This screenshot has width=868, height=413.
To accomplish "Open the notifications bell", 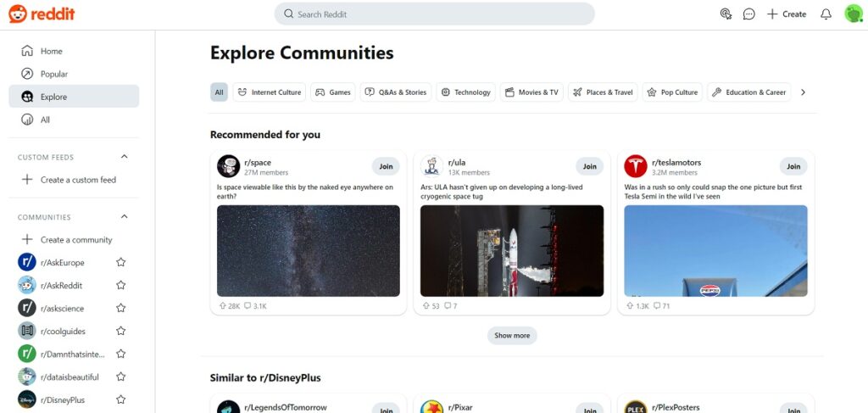I will pos(826,14).
